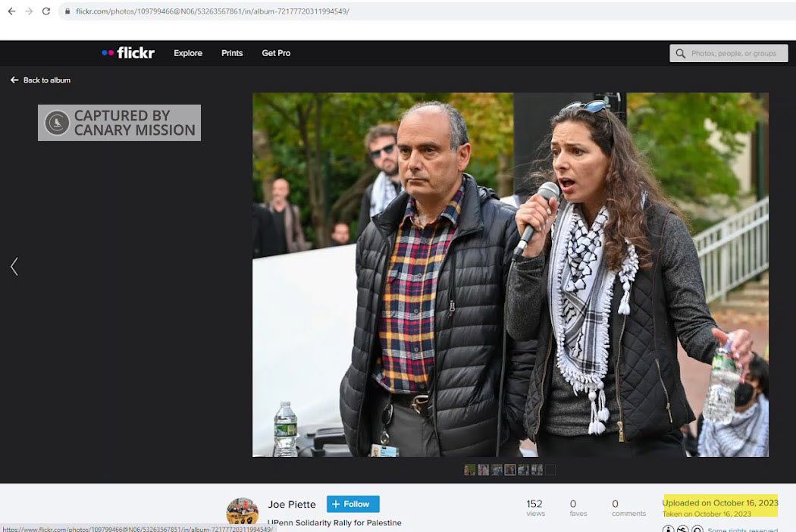Click the non-commercial license icon

[x=684, y=529]
